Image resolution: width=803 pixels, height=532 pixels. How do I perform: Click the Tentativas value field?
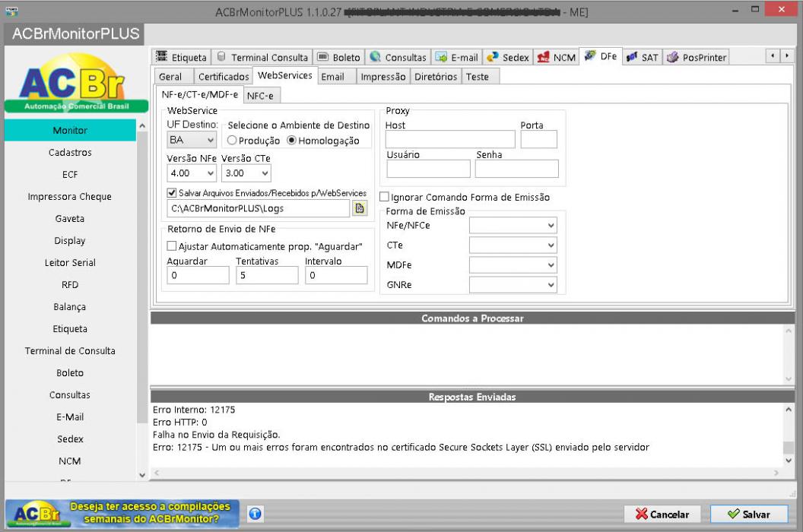[267, 275]
